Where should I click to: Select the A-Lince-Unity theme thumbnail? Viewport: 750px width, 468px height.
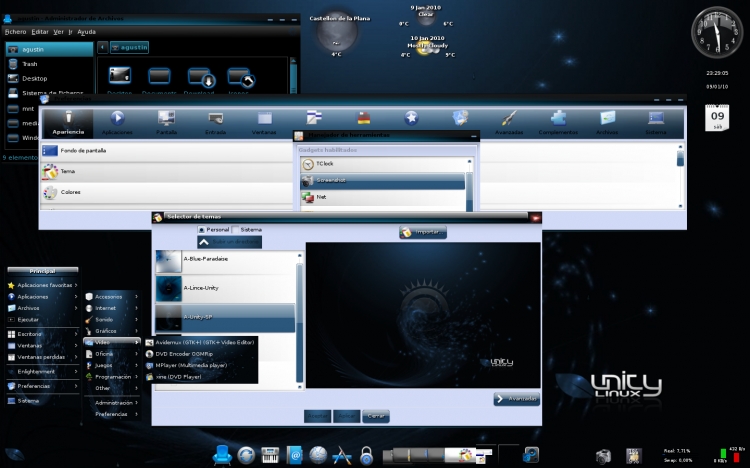(x=168, y=288)
